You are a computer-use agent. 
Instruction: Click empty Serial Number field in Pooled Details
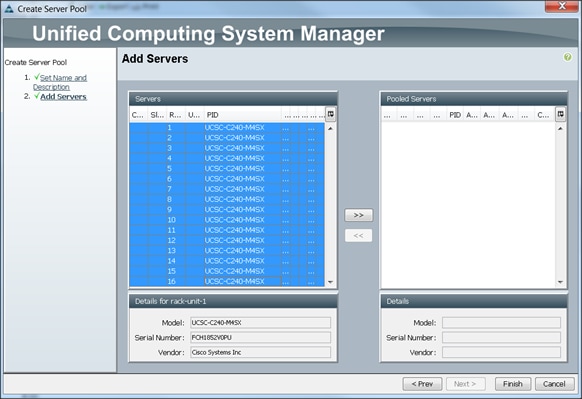tap(501, 337)
